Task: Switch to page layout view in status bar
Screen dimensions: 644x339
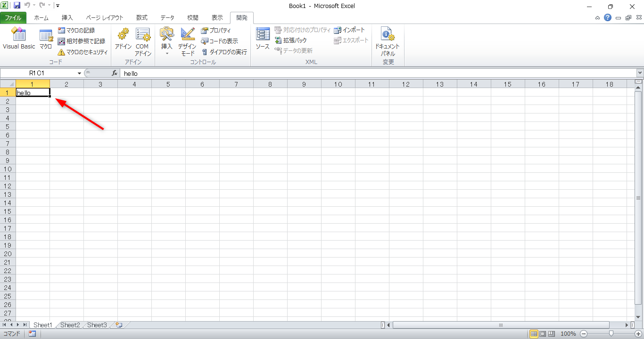Action: (543, 334)
